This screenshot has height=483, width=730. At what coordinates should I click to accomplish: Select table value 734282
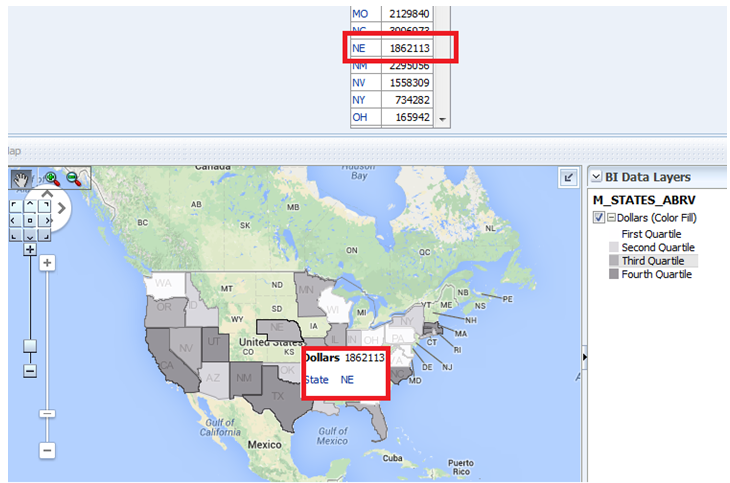(x=412, y=100)
